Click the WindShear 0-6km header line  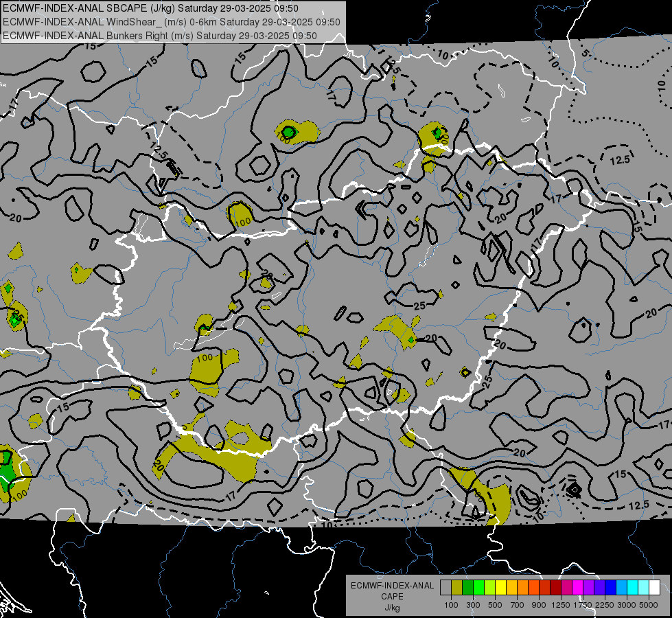(x=172, y=22)
